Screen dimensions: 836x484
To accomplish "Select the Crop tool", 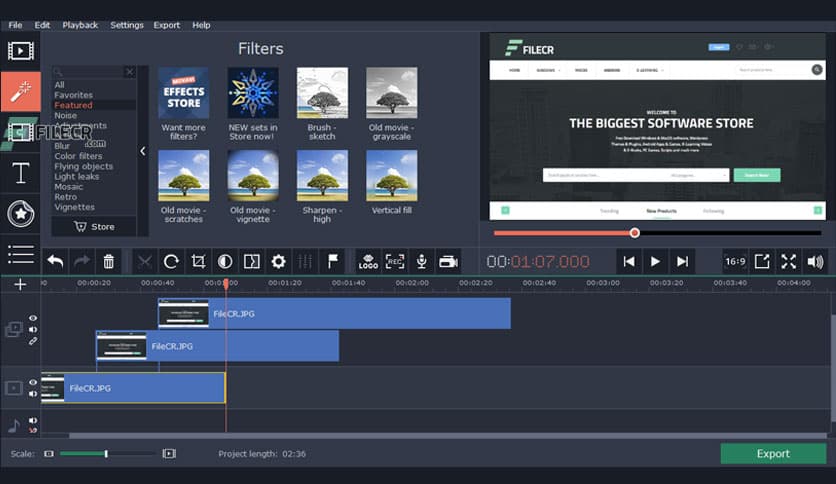I will [x=198, y=261].
